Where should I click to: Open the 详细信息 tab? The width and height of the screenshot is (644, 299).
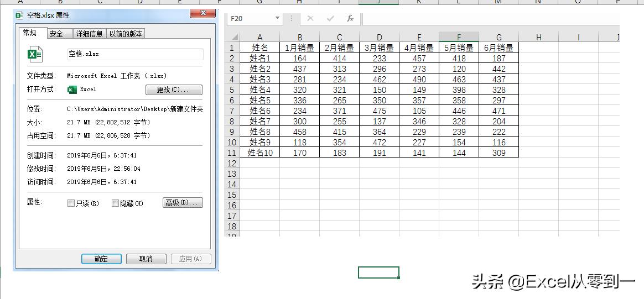90,34
